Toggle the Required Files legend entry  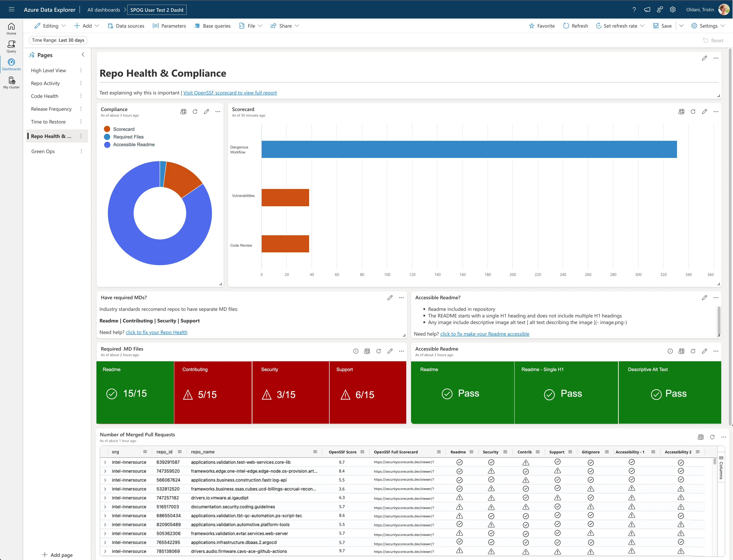[x=128, y=137]
